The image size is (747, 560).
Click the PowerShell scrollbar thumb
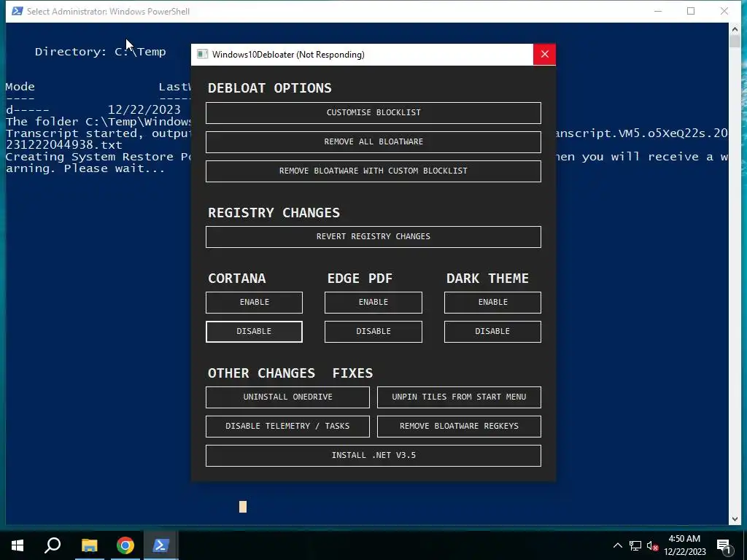point(735,42)
